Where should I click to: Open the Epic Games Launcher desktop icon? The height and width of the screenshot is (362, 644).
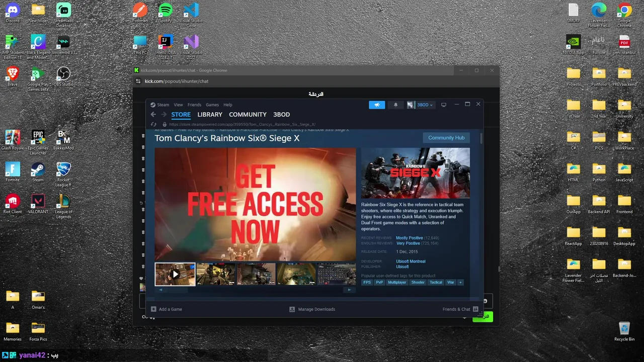pyautogui.click(x=38, y=143)
